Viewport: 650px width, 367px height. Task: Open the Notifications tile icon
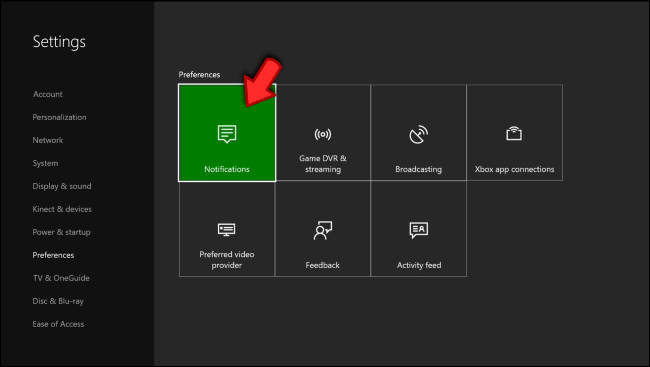coord(227,134)
